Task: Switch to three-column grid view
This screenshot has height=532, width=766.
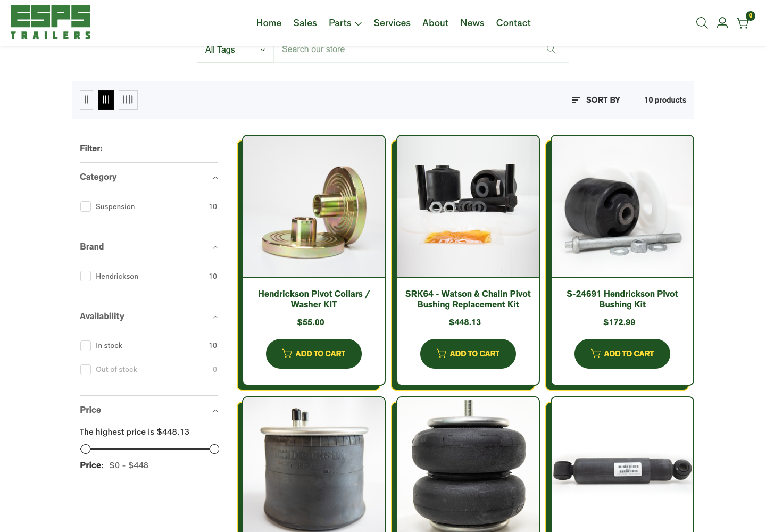Action: tap(106, 99)
